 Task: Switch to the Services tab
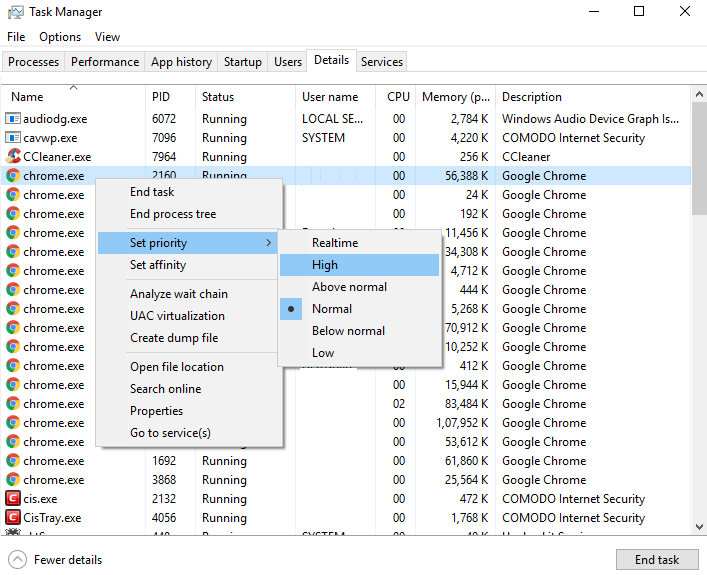(x=381, y=62)
